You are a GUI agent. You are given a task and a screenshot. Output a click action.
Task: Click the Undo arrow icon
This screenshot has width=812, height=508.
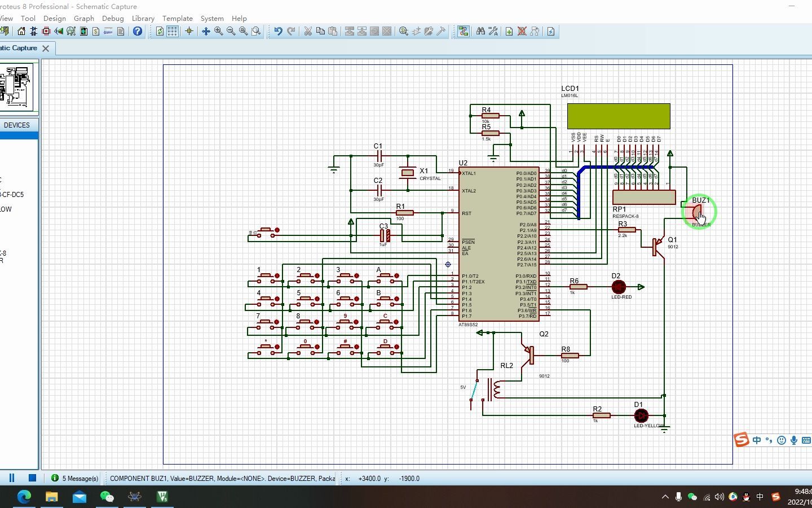(x=278, y=32)
